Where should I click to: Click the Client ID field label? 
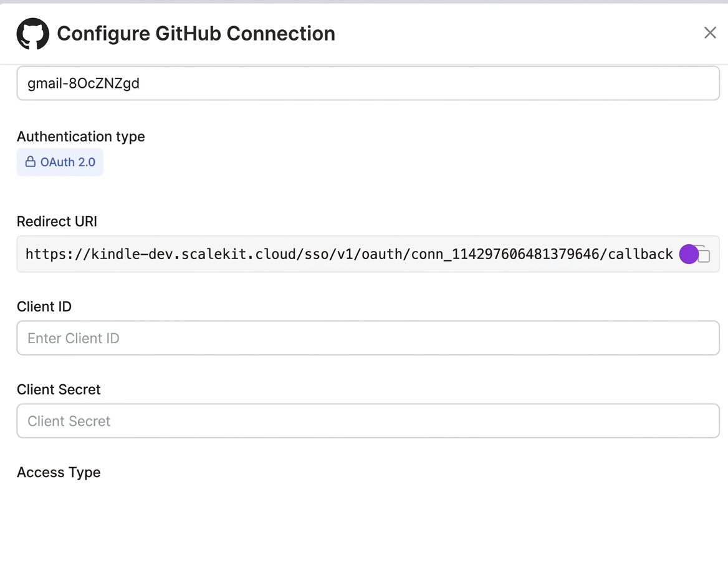[44, 306]
